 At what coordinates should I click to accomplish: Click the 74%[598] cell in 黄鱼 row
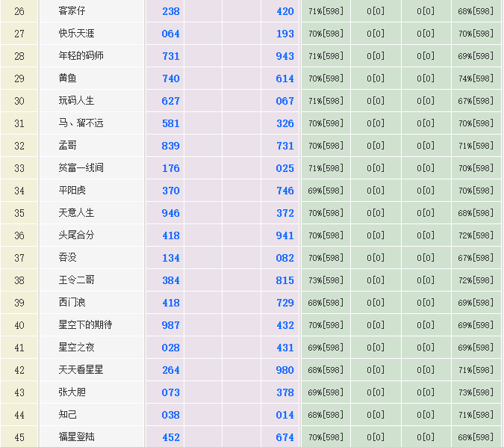(x=476, y=78)
